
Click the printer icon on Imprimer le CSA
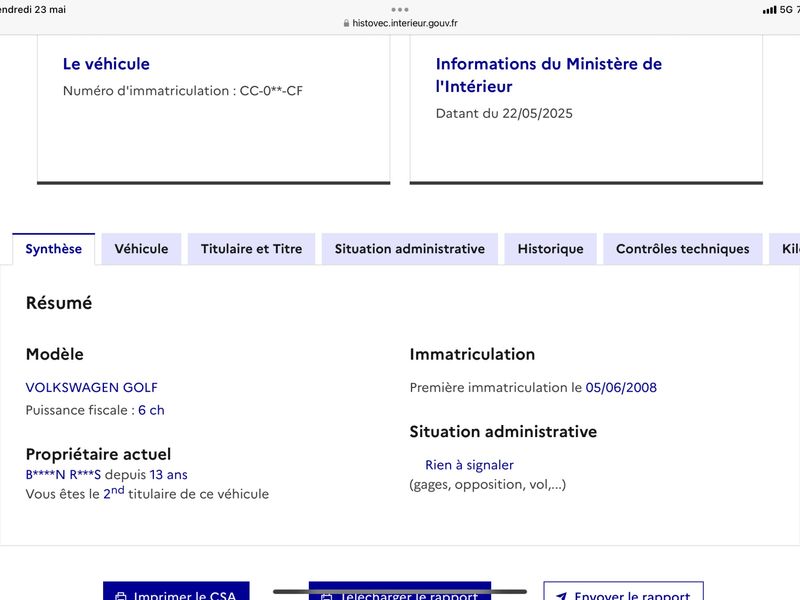(x=121, y=596)
